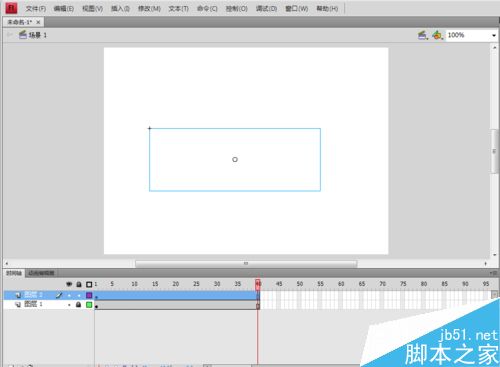Open the 控制(O) menu
This screenshot has width=500, height=367.
pos(236,9)
